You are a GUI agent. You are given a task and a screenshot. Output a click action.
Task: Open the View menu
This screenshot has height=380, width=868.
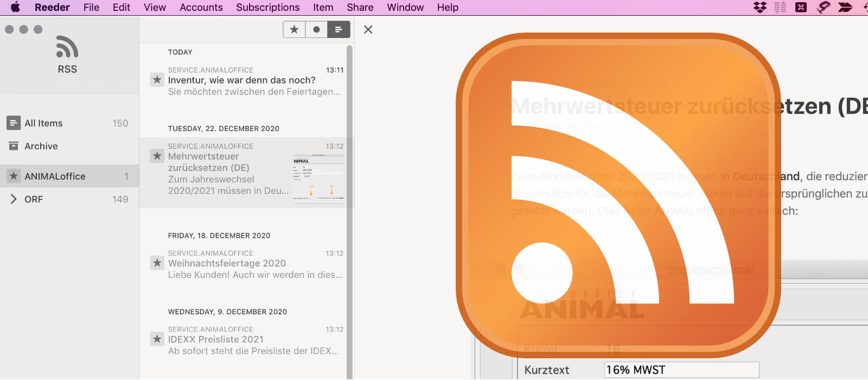tap(155, 8)
